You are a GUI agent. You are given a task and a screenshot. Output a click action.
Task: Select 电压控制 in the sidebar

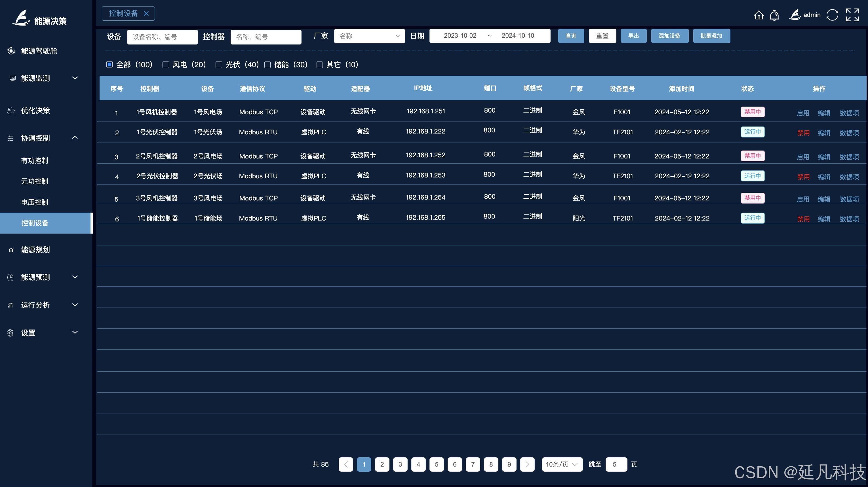pos(34,202)
